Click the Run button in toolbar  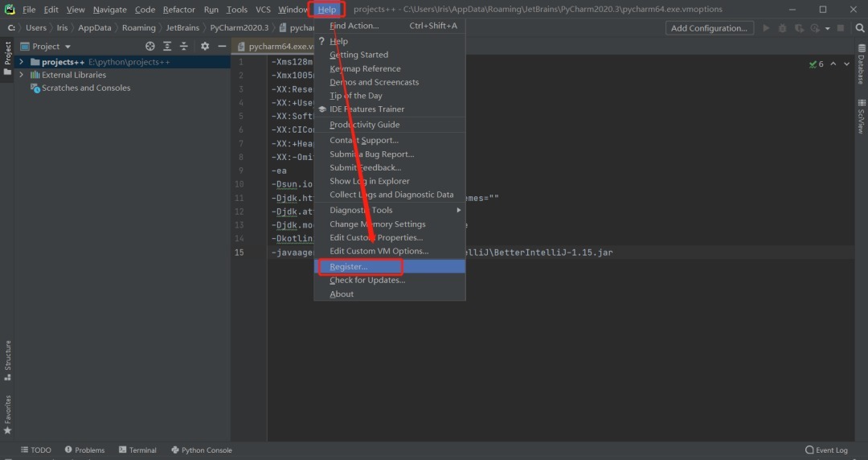(766, 27)
